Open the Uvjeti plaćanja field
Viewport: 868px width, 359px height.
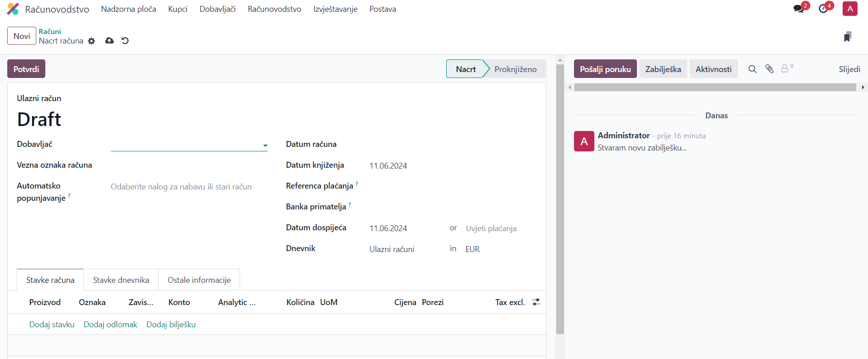pyautogui.click(x=491, y=228)
